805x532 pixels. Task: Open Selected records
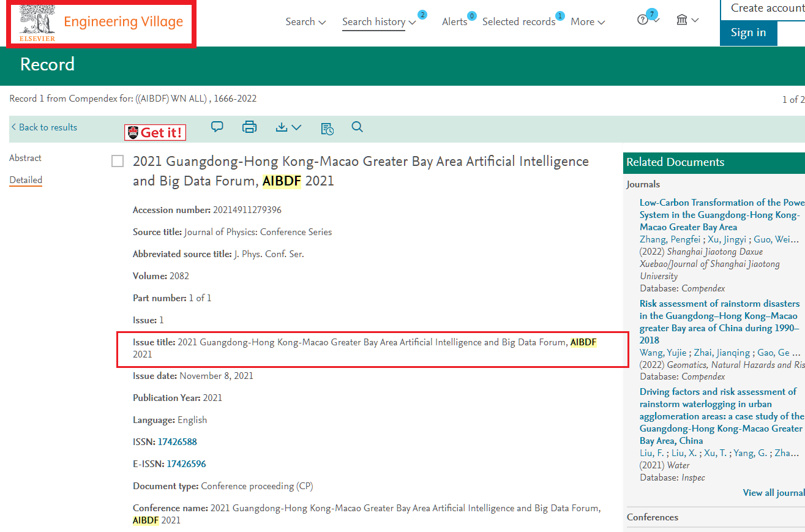click(519, 21)
